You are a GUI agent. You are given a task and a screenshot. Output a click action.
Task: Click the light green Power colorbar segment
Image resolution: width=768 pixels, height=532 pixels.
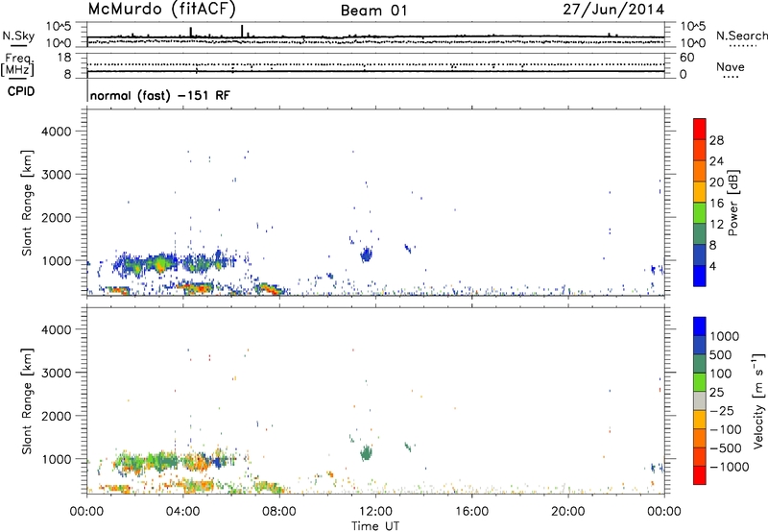click(700, 212)
